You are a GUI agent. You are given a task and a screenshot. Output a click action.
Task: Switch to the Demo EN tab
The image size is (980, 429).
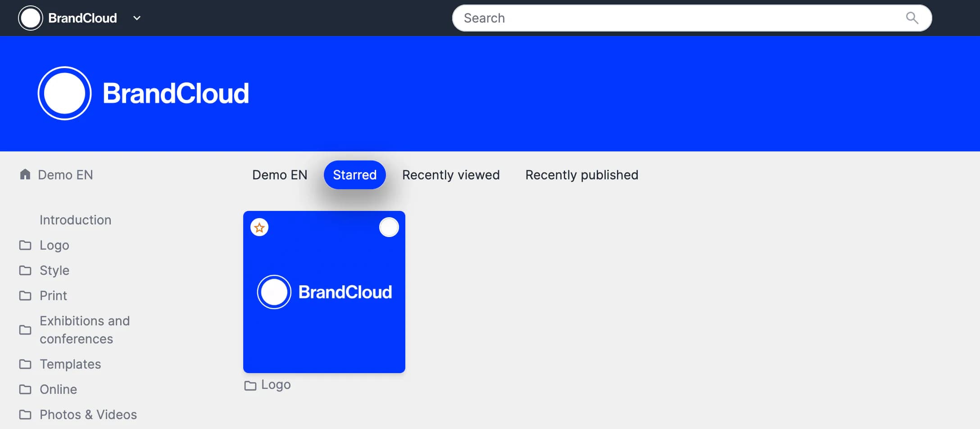click(279, 175)
